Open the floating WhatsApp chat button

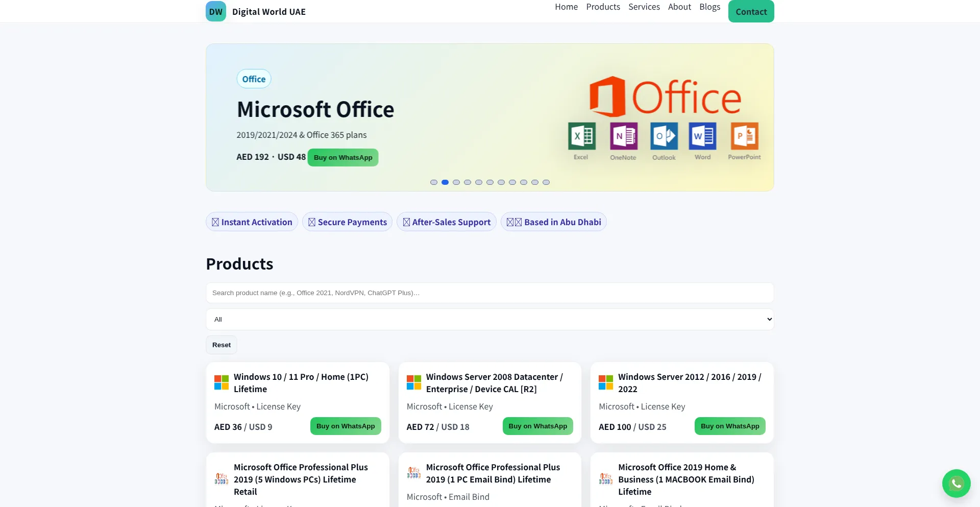956,483
